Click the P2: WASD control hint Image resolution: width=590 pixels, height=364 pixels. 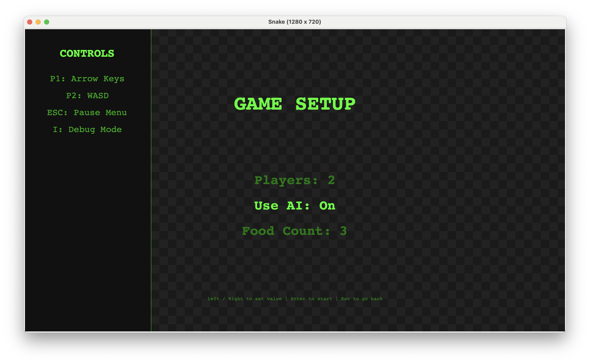(87, 96)
